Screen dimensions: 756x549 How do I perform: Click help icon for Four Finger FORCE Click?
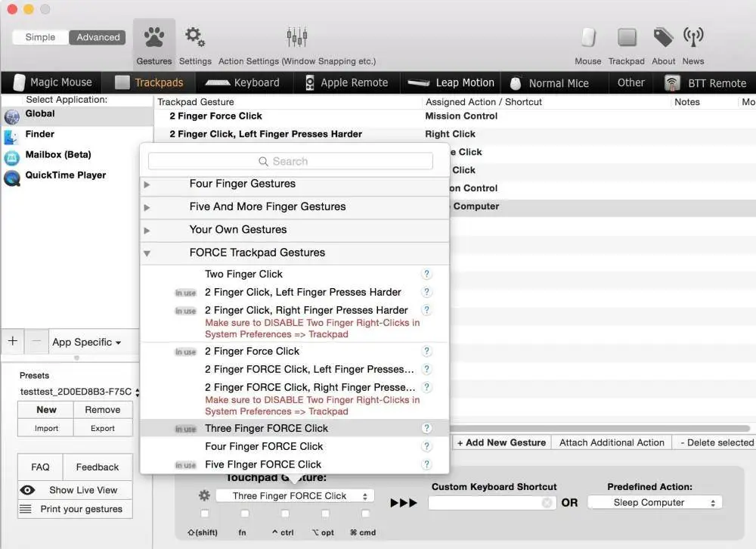click(x=426, y=446)
